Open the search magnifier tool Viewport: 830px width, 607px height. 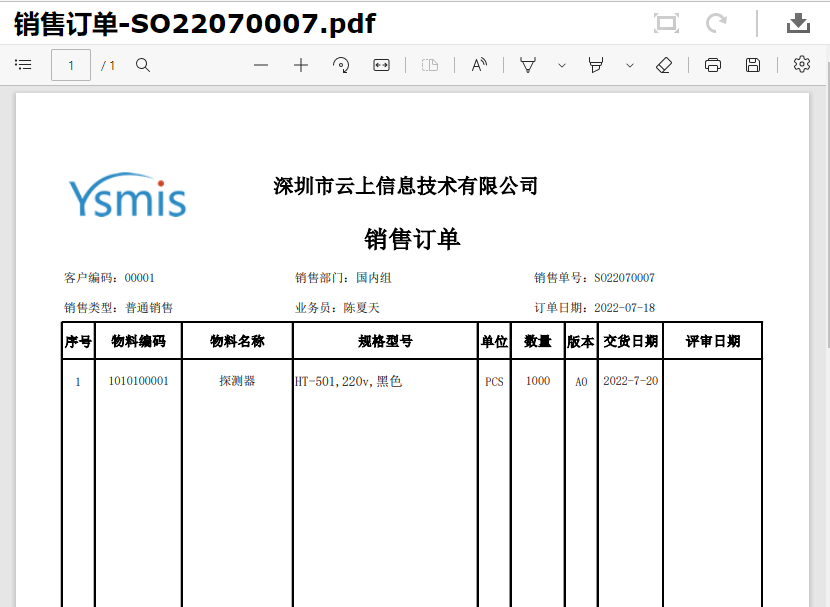point(143,65)
